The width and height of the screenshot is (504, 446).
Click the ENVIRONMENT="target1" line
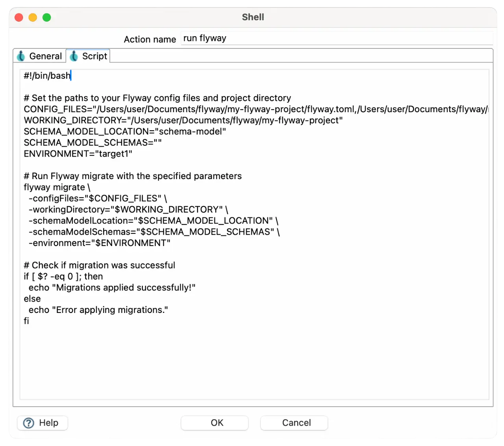click(78, 154)
